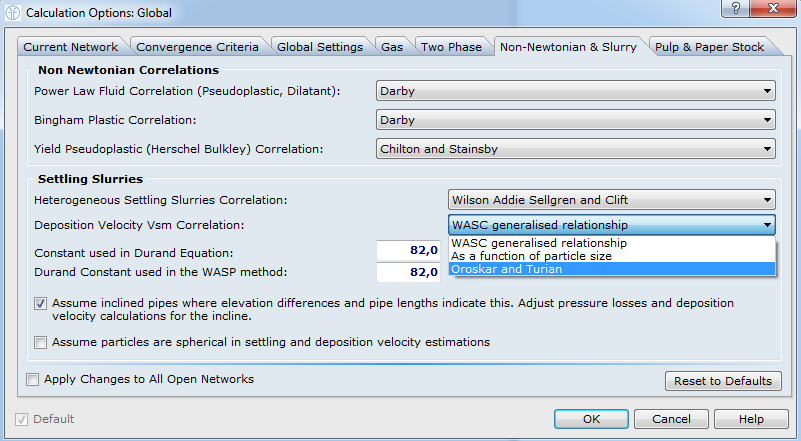
Task: Go to the Gas tab
Action: 391,47
